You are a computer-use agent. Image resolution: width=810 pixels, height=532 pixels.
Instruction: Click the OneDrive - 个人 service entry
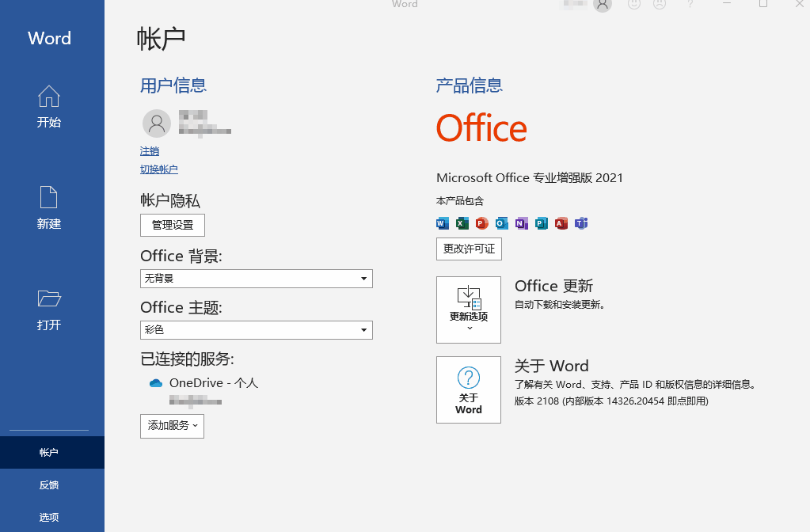click(x=213, y=383)
